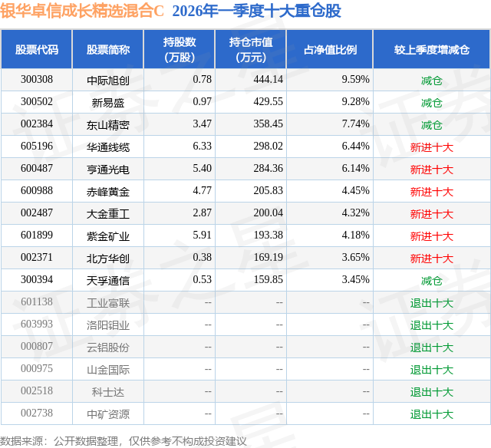This screenshot has height=448, width=491.
Task: Click market value 205.83
Action: pyautogui.click(x=268, y=191)
